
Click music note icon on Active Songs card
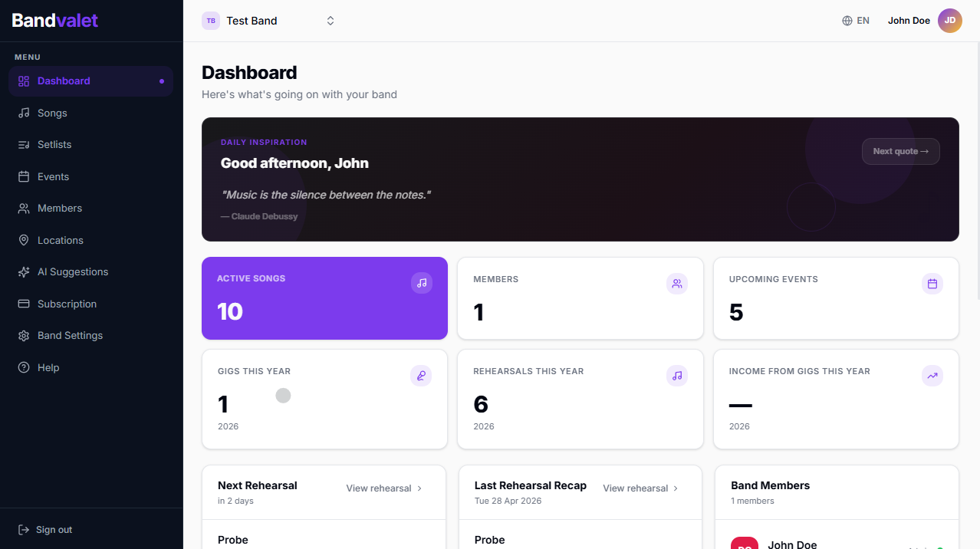coord(422,283)
